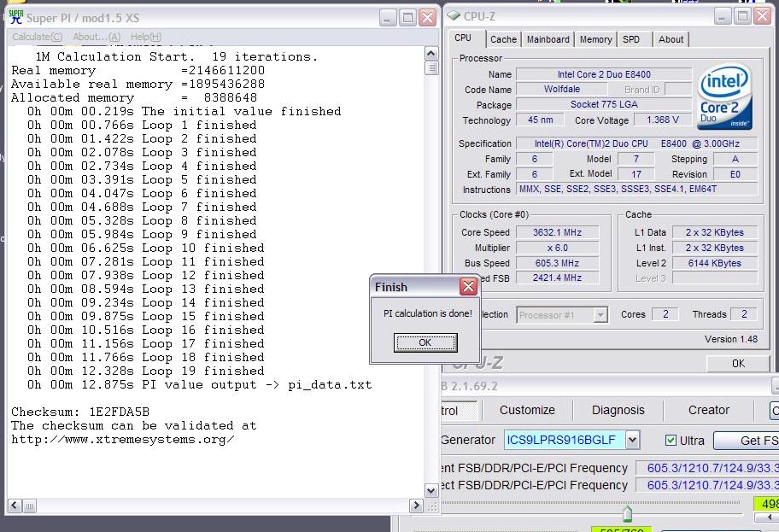Click the Loop 19 finished line
The image size is (779, 532).
pyautogui.click(x=145, y=371)
